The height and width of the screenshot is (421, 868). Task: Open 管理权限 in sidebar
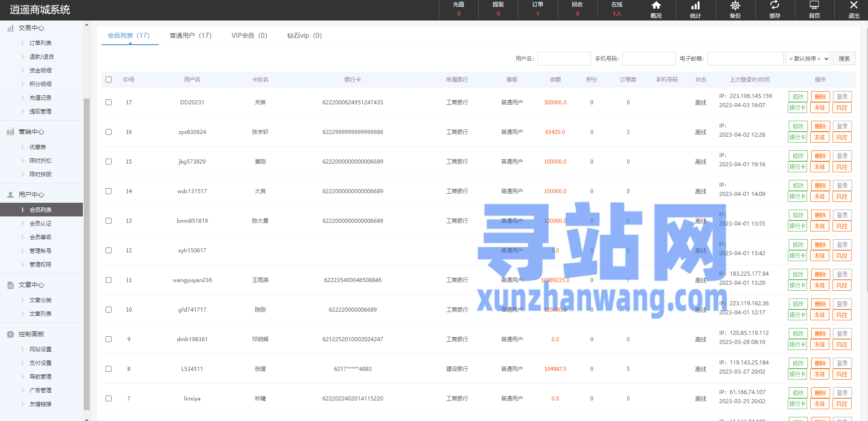[41, 264]
